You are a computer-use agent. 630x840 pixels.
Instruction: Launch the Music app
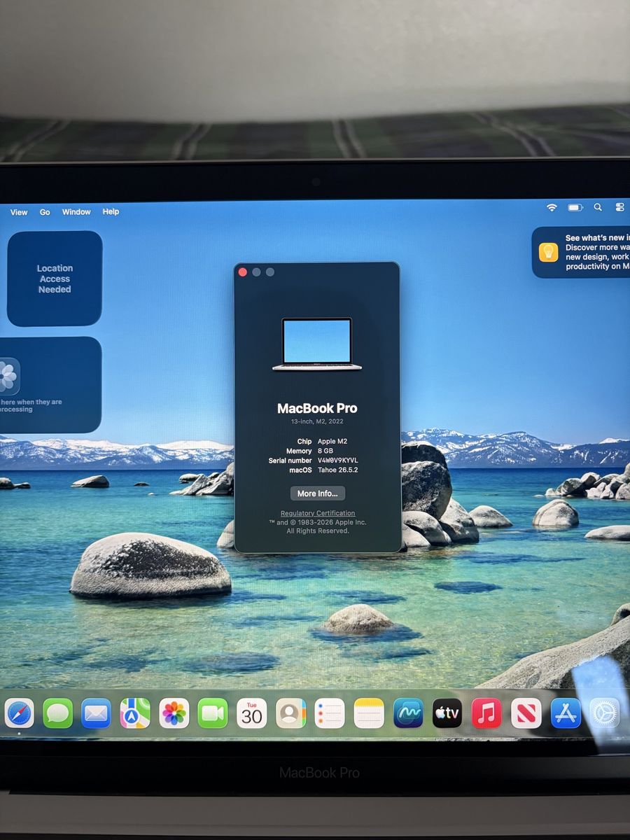pyautogui.click(x=486, y=713)
